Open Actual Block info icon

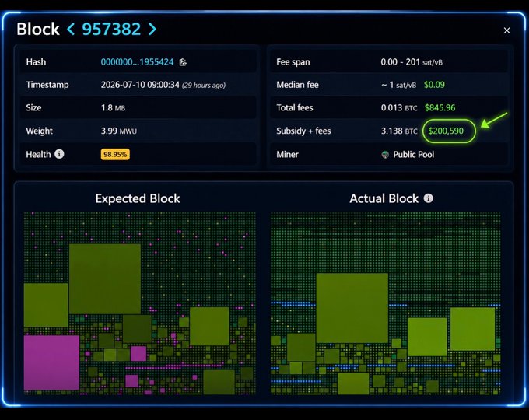click(428, 198)
